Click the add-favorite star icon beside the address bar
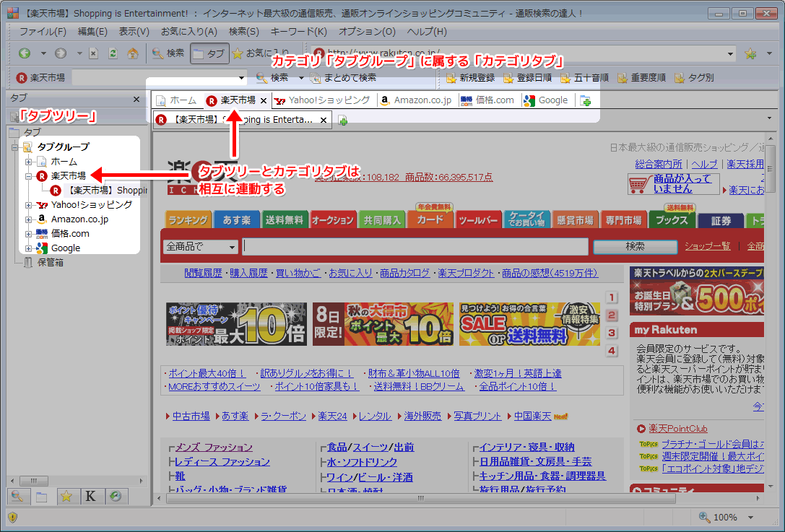The height and width of the screenshot is (532, 785). (750, 53)
